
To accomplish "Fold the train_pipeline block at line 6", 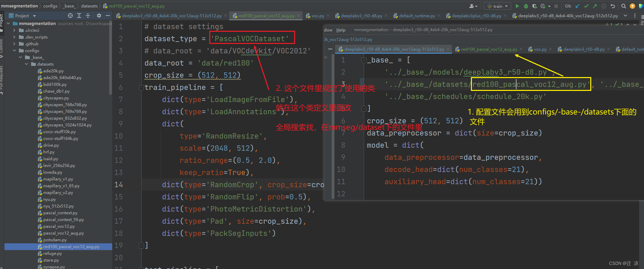I will point(141,88).
